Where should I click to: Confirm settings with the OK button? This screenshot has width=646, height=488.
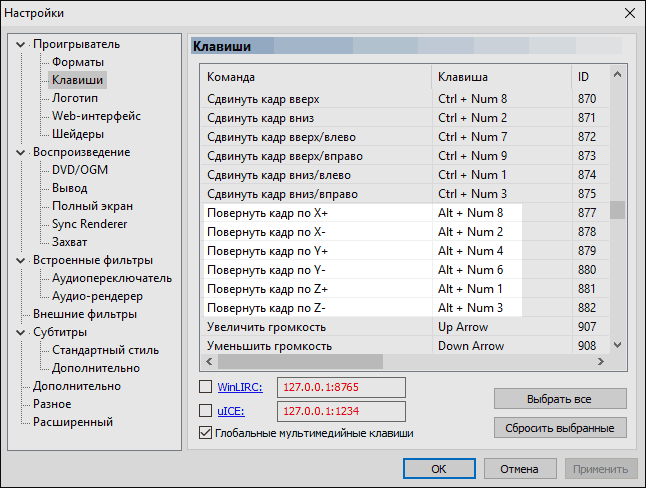tap(438, 468)
